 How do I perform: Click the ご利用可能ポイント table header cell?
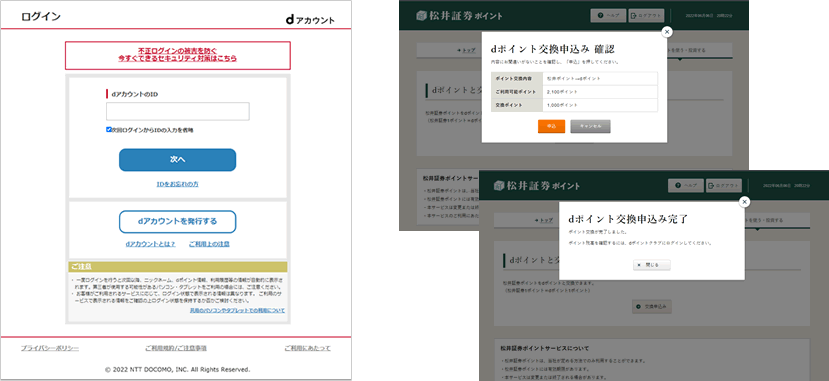click(x=517, y=92)
